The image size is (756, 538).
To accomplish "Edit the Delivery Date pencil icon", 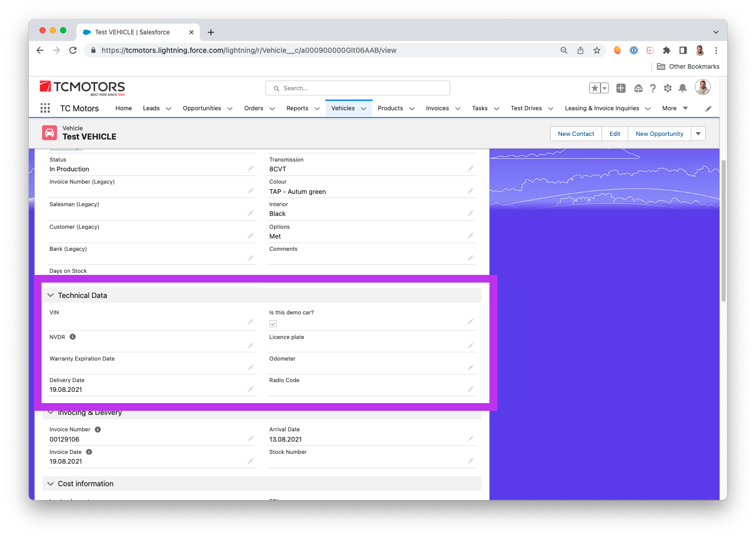I will point(250,389).
